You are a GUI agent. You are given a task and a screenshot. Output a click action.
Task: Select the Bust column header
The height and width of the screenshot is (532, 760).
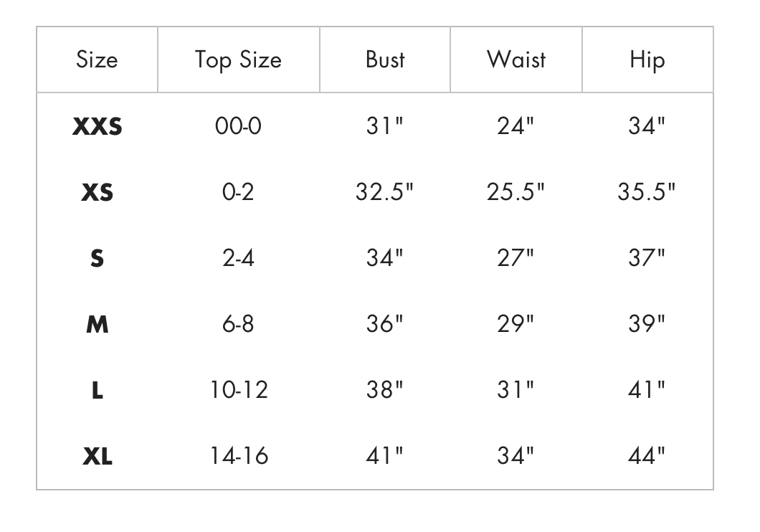[385, 60]
